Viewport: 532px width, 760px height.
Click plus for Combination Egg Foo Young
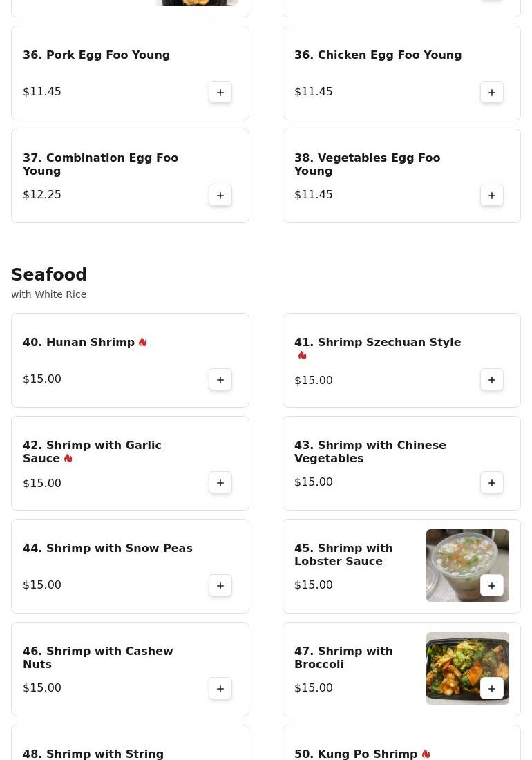click(220, 196)
